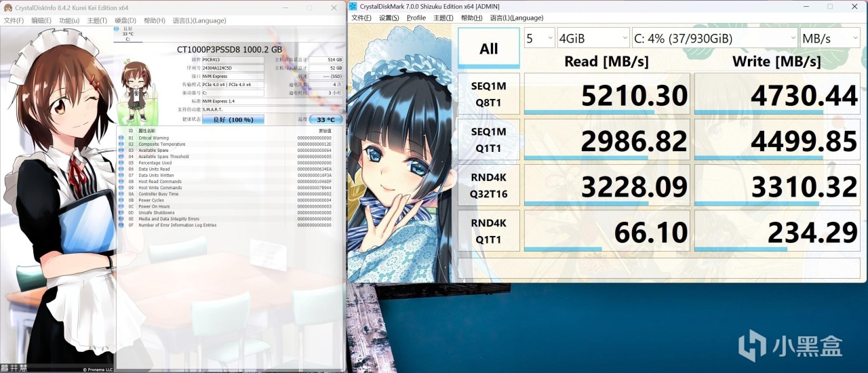Open the unit dropdown showing MB/s

[830, 38]
